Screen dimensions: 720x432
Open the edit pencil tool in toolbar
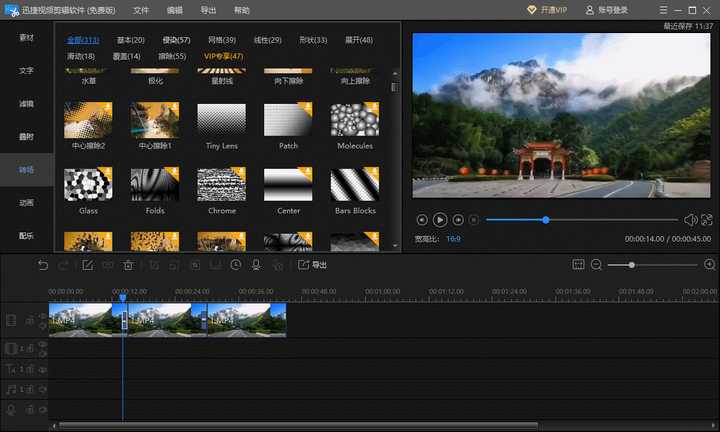pos(87,265)
